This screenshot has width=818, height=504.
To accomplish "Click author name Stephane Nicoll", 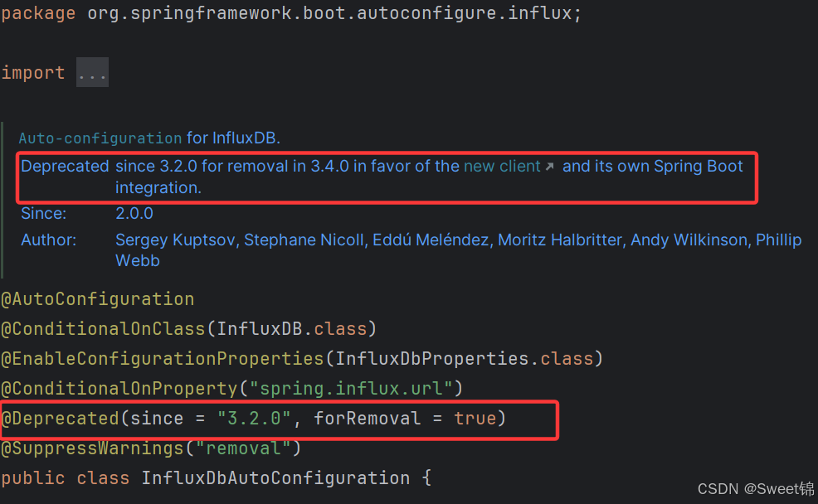I will pyautogui.click(x=304, y=240).
